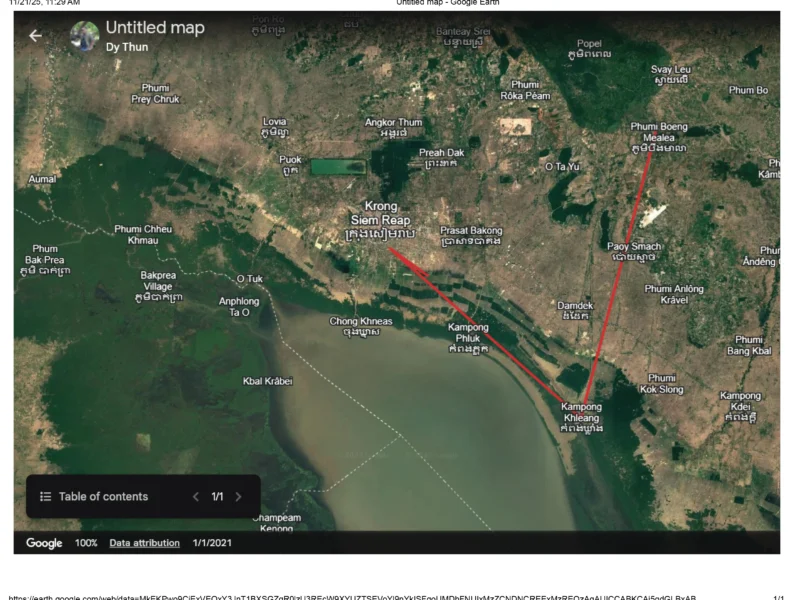Screen dimensions: 800x600
Task: Click the Kbal Krâbei place label
Action: click(x=267, y=381)
